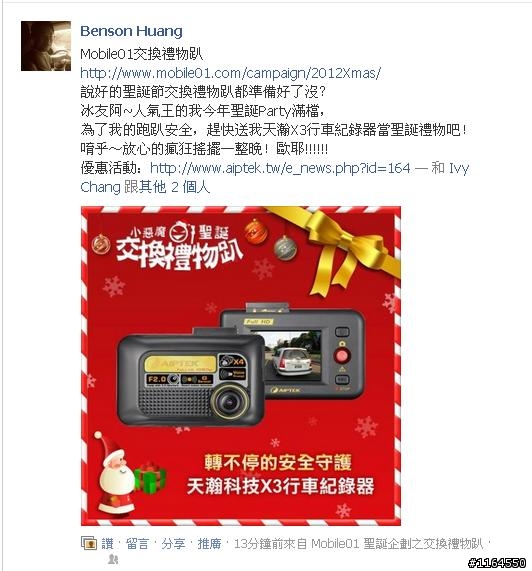Click the friends audience icon below post

tap(113, 559)
